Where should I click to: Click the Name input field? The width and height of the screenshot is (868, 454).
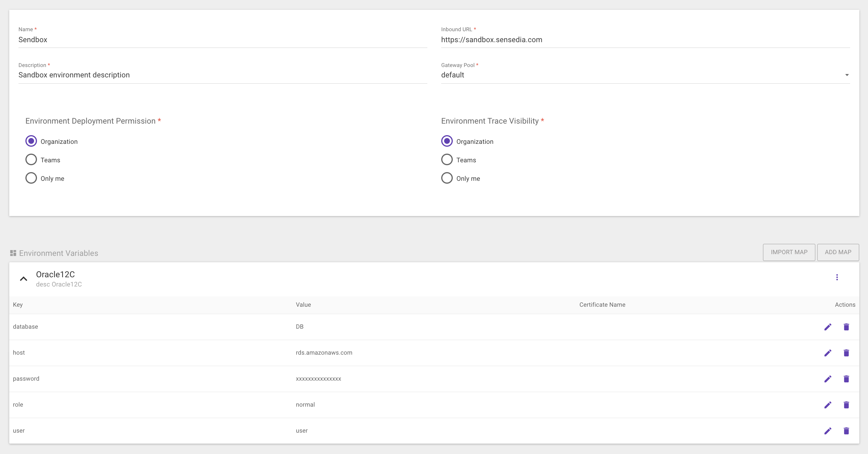coord(222,40)
